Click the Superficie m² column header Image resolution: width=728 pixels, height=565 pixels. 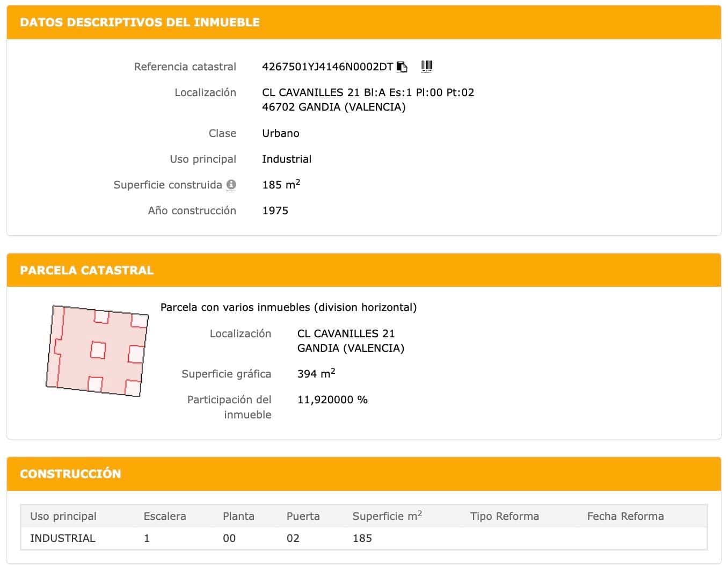click(386, 516)
